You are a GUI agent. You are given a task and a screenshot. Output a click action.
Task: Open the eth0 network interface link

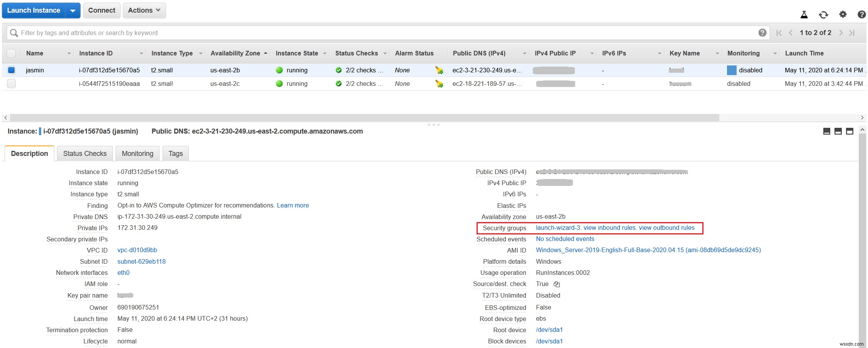coord(123,273)
